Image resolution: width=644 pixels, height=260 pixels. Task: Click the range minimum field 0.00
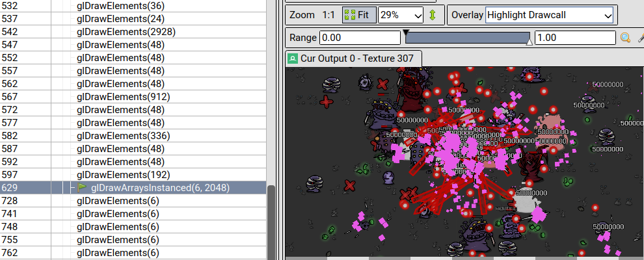tap(360, 38)
